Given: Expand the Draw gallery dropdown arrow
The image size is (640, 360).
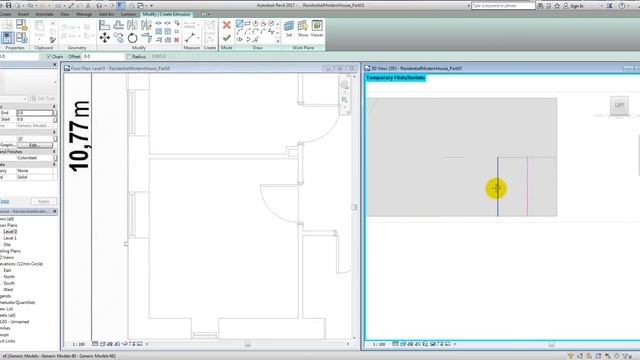Looking at the screenshot, I should pos(278,41).
